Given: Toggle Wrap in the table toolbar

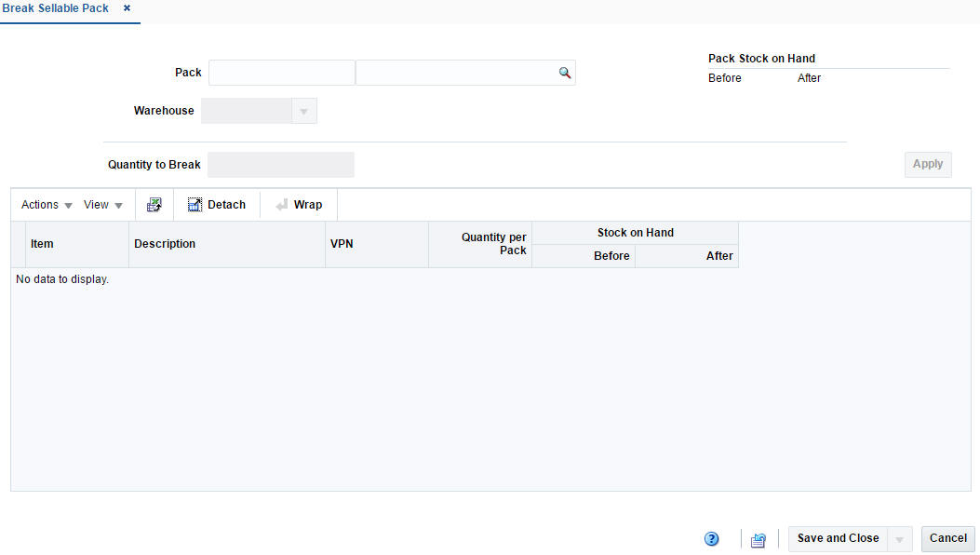Looking at the screenshot, I should (299, 205).
